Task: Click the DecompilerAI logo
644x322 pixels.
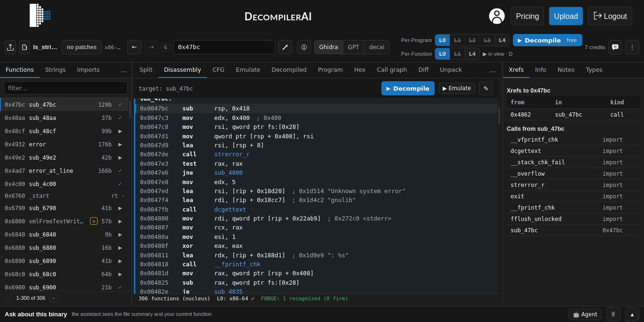Action: (x=40, y=16)
